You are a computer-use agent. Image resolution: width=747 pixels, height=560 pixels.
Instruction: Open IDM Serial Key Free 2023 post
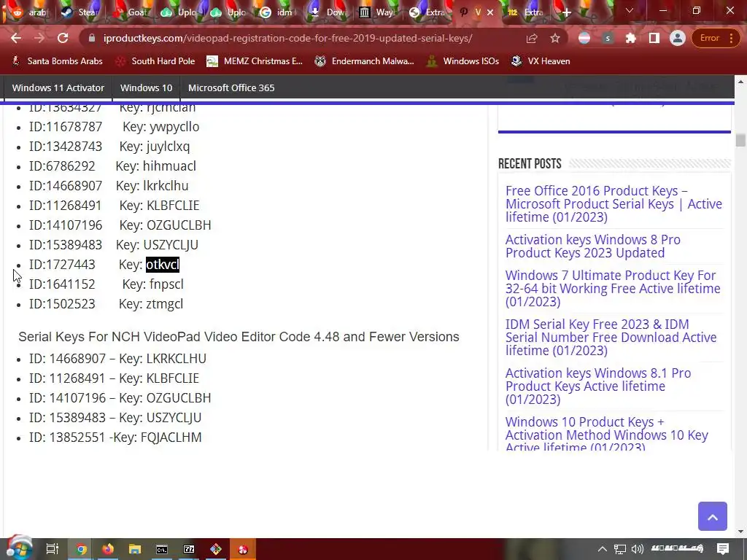click(611, 337)
